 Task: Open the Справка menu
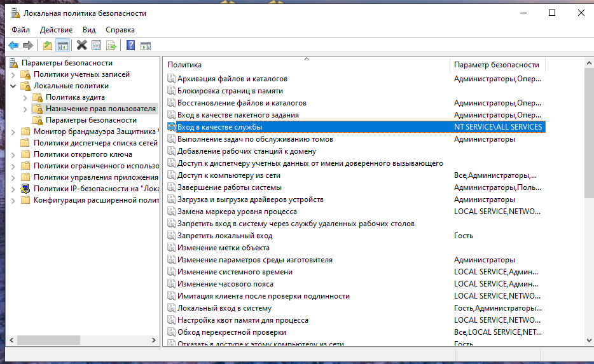(x=120, y=30)
